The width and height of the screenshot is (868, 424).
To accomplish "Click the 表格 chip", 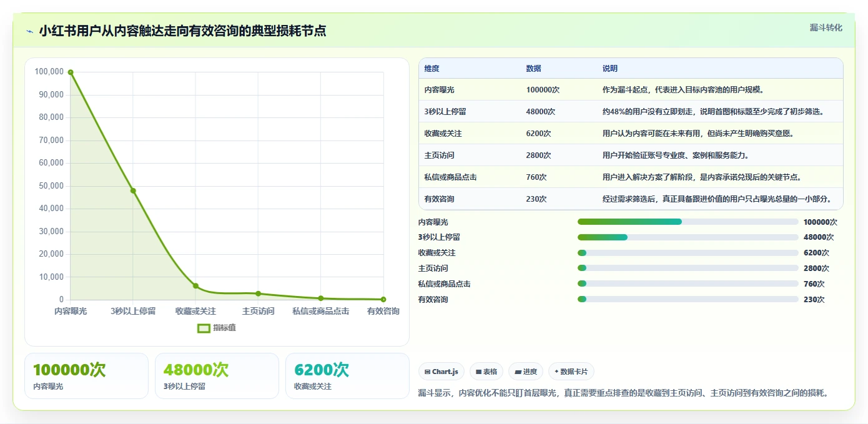I will pos(486,372).
